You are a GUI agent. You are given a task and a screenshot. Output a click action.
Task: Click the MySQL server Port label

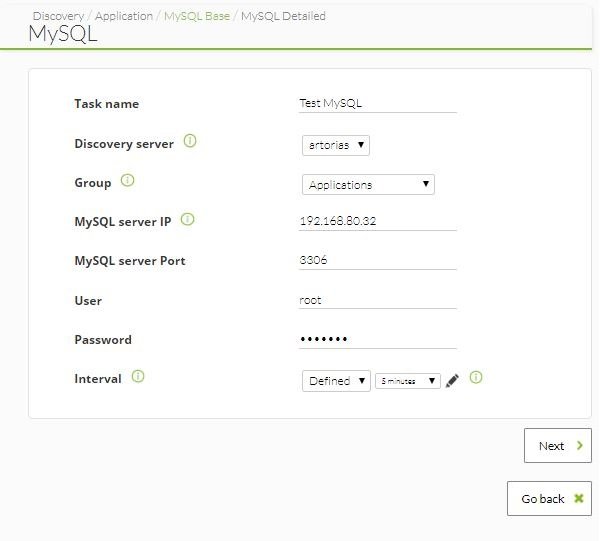(x=130, y=261)
